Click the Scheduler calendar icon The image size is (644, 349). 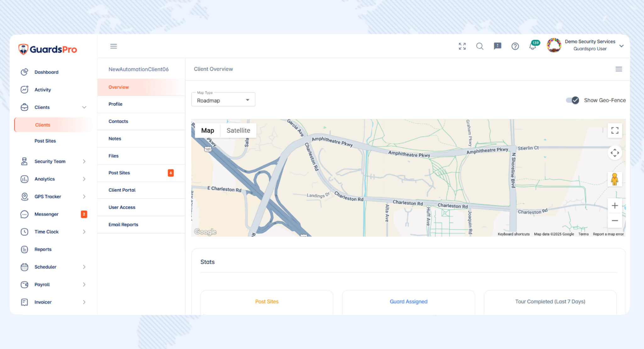pyautogui.click(x=24, y=267)
